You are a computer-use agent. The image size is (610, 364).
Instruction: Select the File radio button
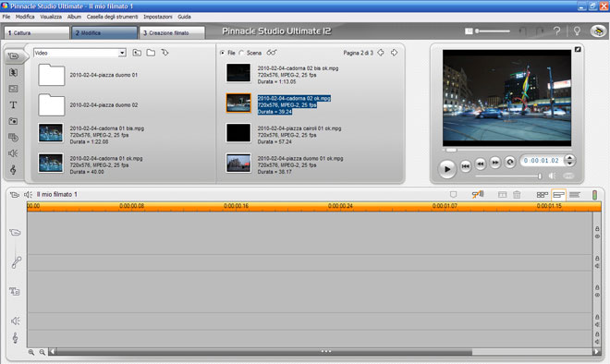[x=222, y=53]
